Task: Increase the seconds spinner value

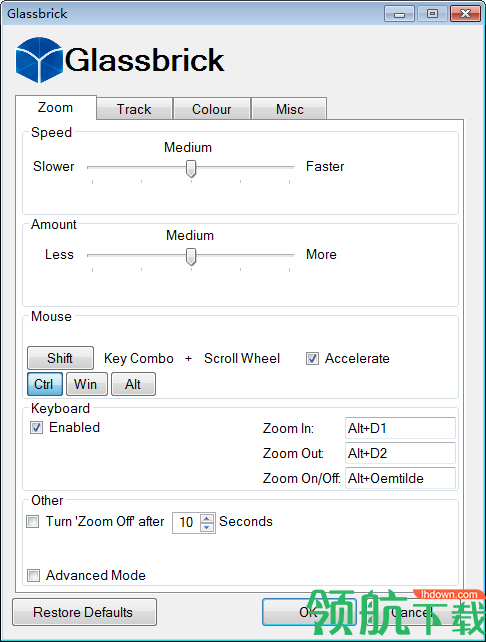Action: tap(207, 518)
